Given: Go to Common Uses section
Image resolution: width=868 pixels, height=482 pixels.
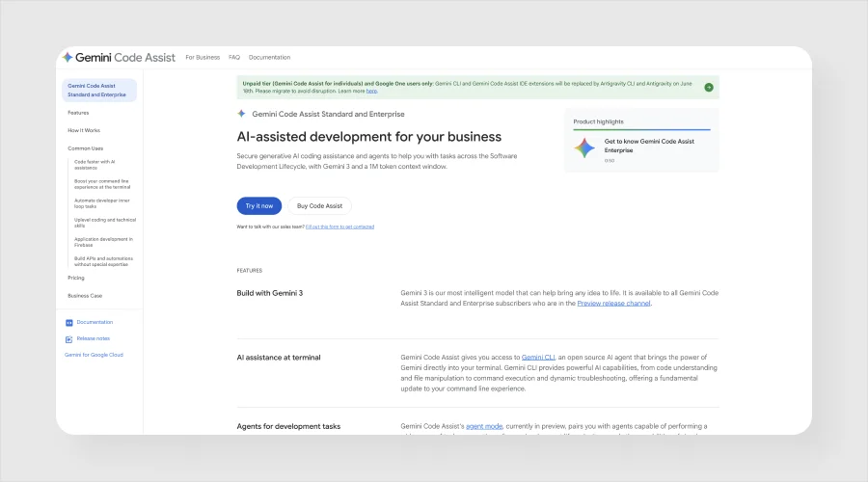Looking at the screenshot, I should point(85,148).
